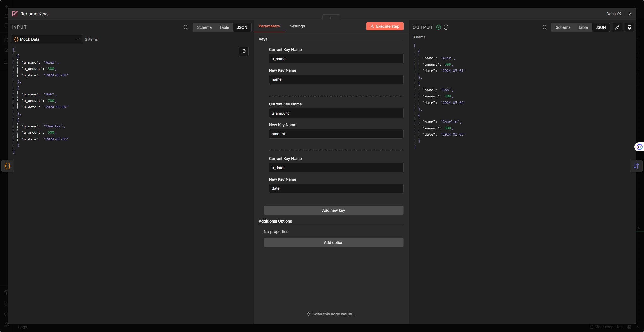Click Add new key button
644x332 pixels.
pos(333,210)
